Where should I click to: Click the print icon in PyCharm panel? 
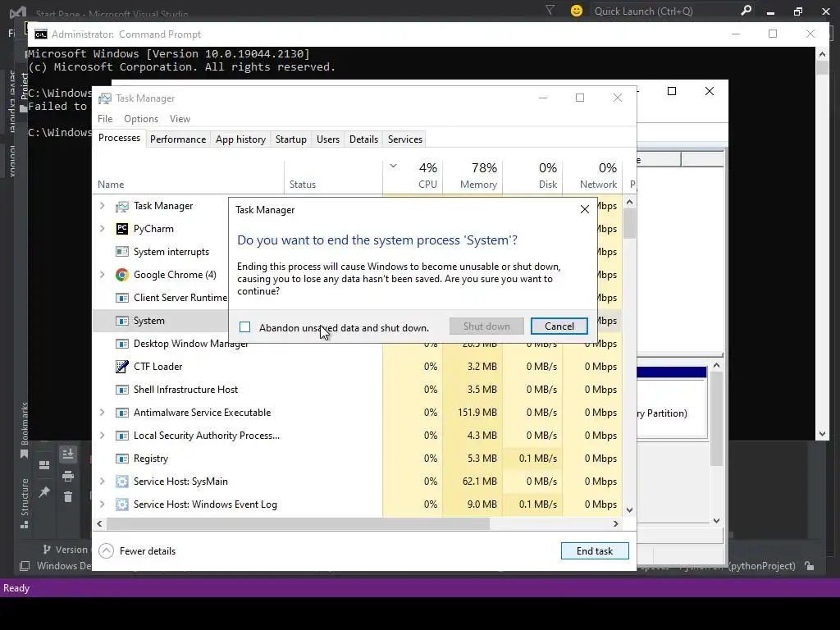click(x=68, y=477)
